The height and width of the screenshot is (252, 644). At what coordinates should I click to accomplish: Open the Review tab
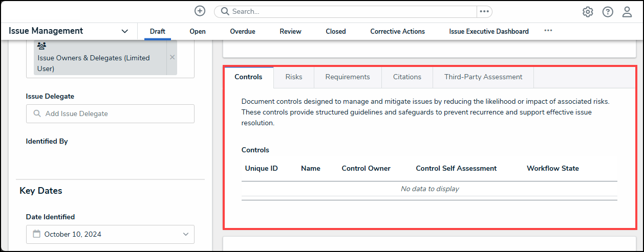coord(290,31)
